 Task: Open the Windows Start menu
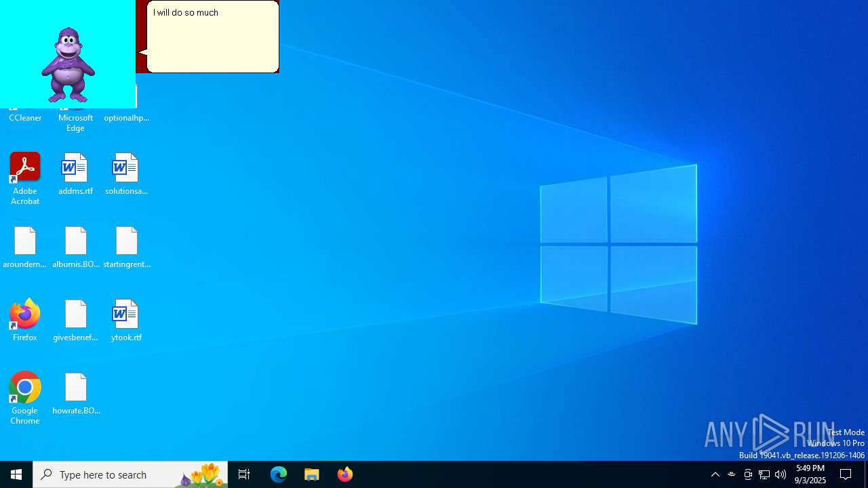click(16, 474)
